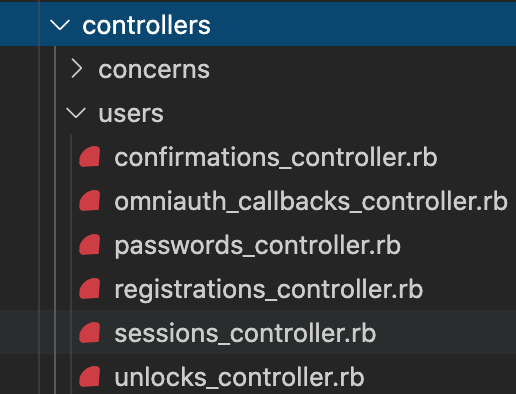Click Ruby icon of passwords_controller.rb
The height and width of the screenshot is (394, 516).
(90, 245)
